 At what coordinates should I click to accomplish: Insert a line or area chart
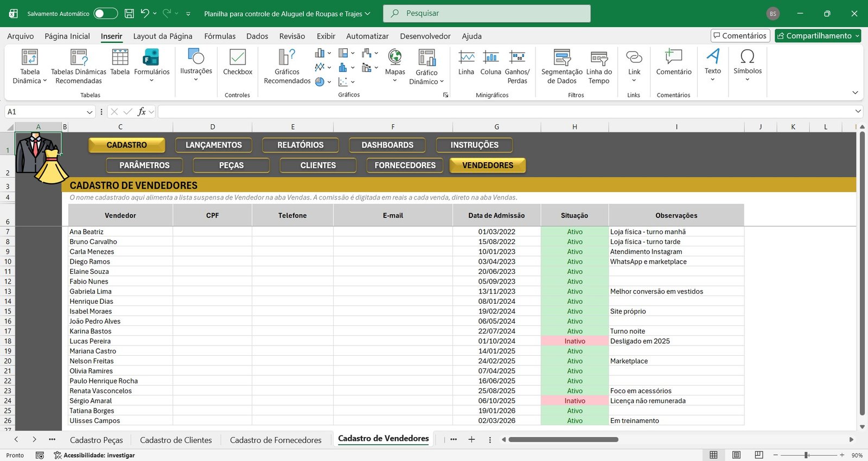coord(323,67)
